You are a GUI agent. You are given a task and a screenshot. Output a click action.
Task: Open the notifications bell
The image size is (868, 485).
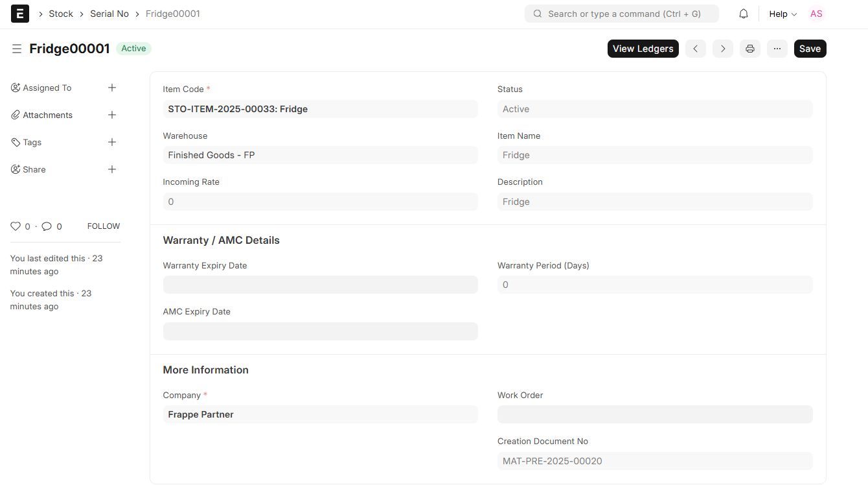point(744,14)
